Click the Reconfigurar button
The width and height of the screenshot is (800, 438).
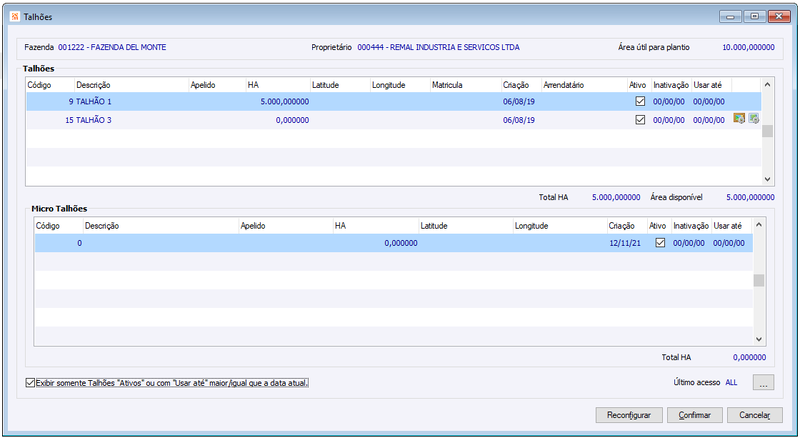629,415
